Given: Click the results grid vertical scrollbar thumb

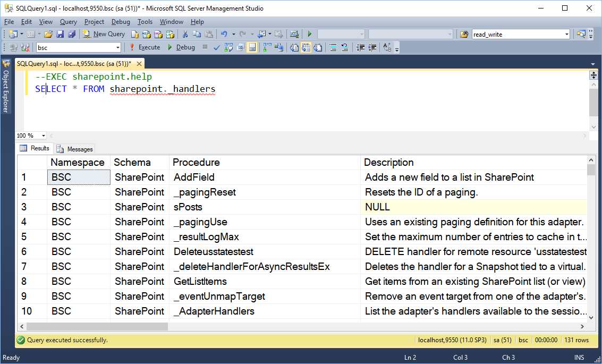Looking at the screenshot, I should (x=591, y=170).
